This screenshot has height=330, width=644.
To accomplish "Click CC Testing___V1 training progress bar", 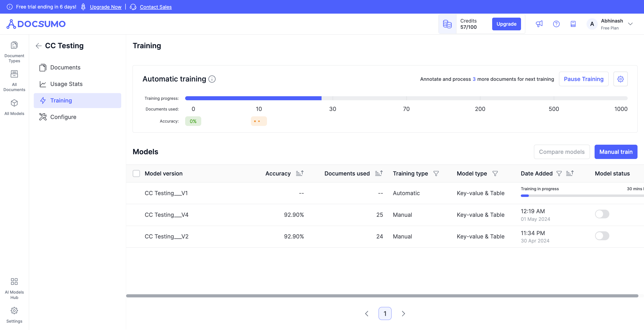I will 582,196.
